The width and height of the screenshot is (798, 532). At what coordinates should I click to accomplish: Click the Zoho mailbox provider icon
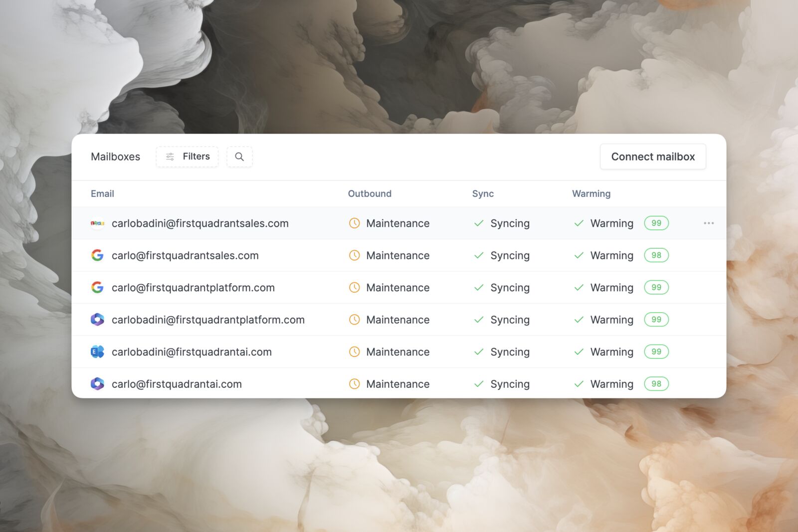98,223
